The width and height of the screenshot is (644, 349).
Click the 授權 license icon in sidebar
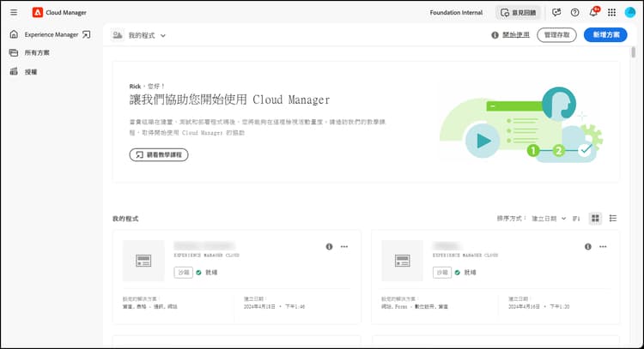coord(14,71)
